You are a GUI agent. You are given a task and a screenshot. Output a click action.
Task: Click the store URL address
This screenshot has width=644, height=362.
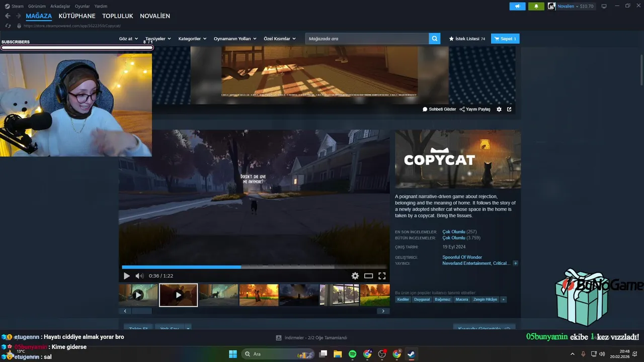(x=72, y=26)
